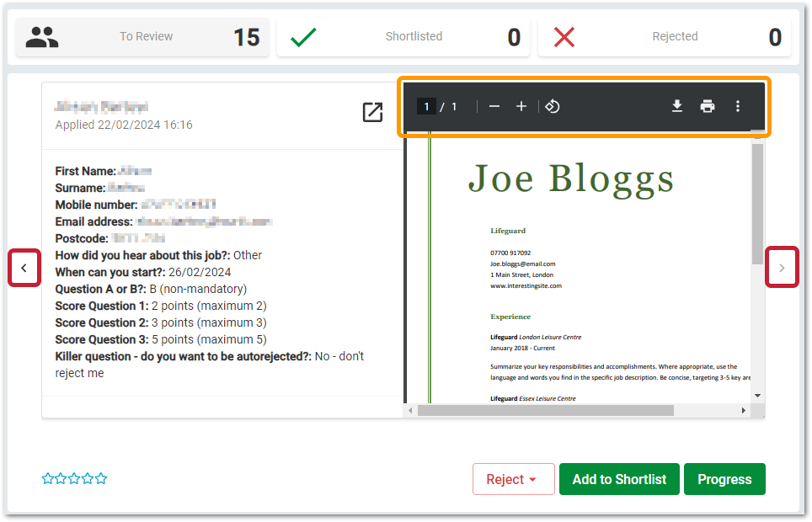The image size is (812, 522).
Task: Click Add to Shortlist button
Action: (x=619, y=479)
